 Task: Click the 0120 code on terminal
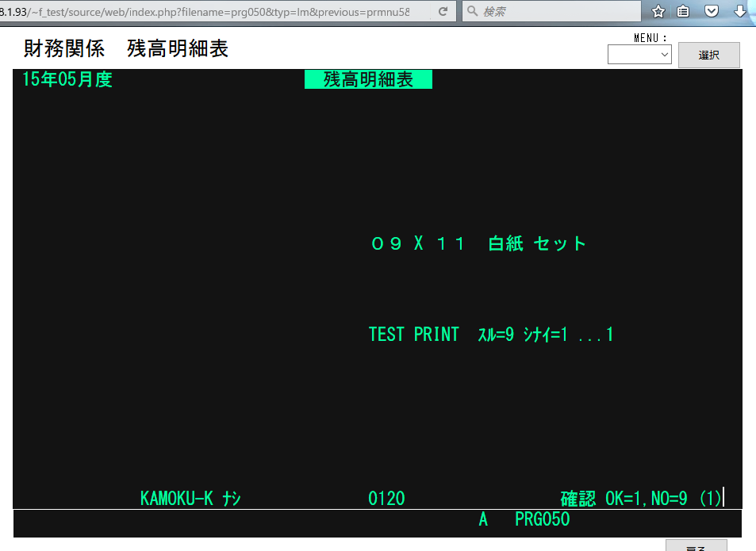386,499
